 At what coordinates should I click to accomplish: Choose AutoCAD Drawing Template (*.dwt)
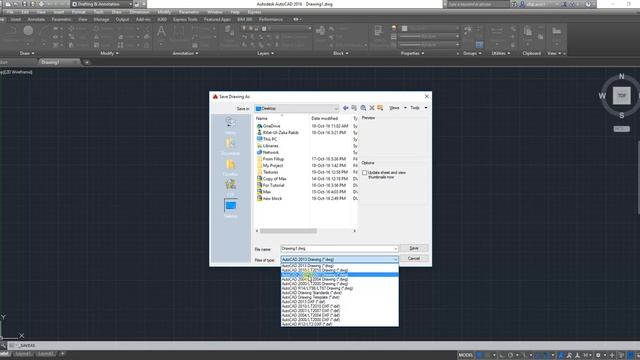pos(340,297)
